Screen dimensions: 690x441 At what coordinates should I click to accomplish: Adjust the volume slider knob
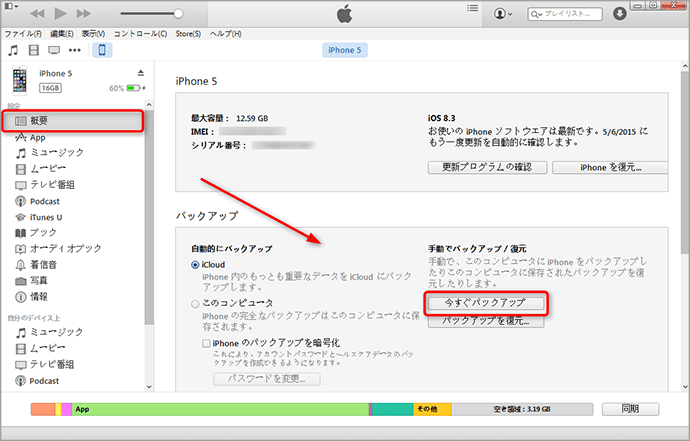178,14
